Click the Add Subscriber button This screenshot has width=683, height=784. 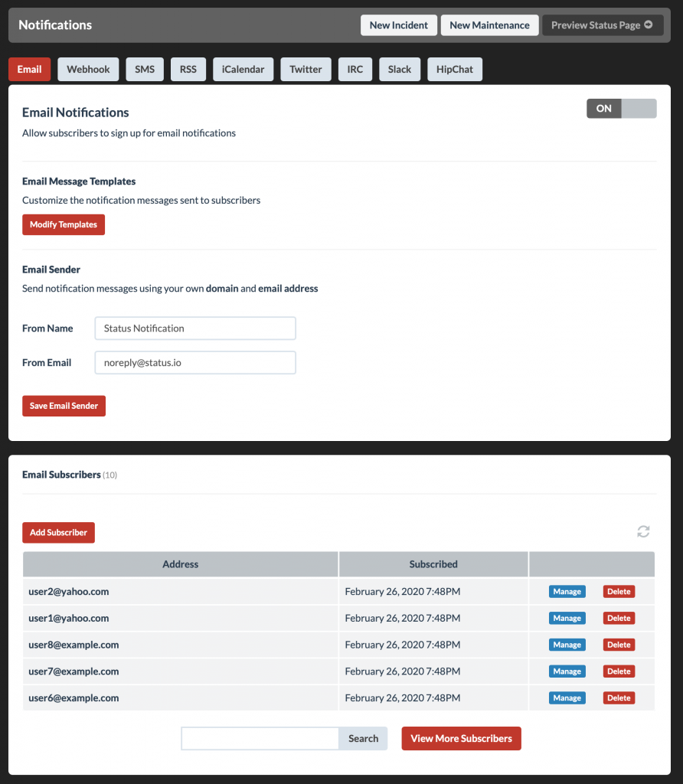tap(58, 533)
